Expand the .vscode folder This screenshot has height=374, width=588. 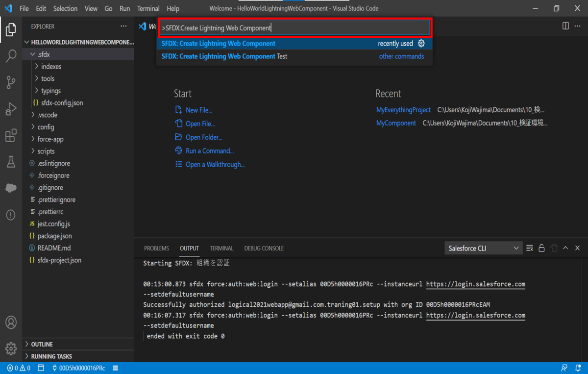(78, 115)
